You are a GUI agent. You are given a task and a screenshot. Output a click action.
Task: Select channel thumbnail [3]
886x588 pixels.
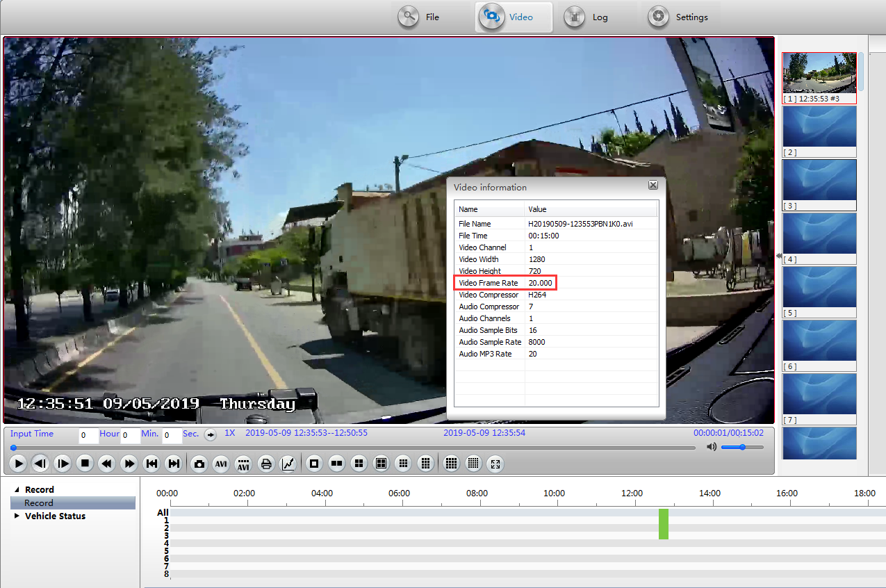pyautogui.click(x=819, y=184)
